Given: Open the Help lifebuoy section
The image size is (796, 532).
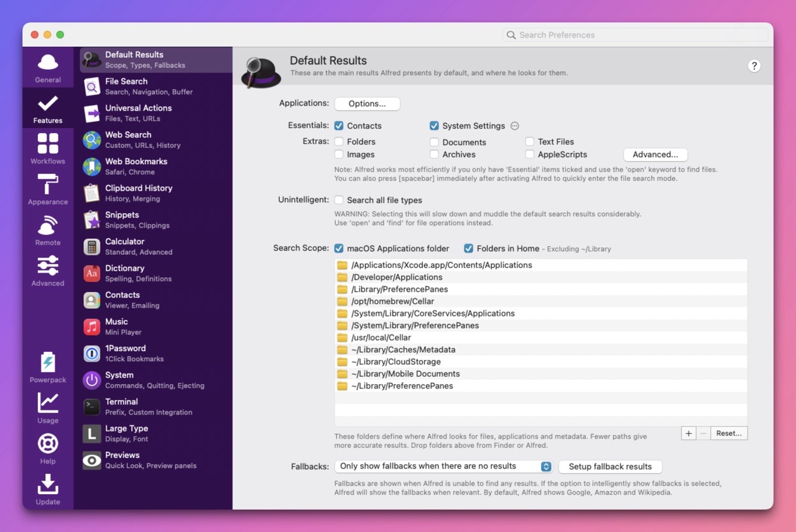Looking at the screenshot, I should pyautogui.click(x=48, y=449).
